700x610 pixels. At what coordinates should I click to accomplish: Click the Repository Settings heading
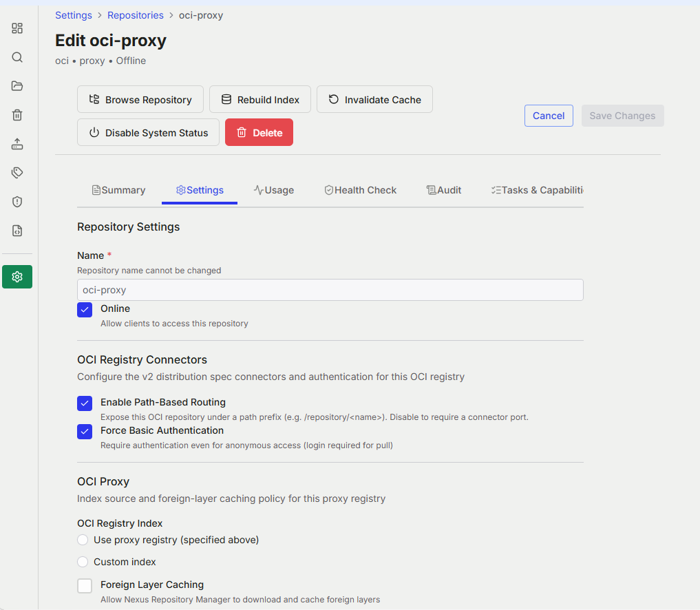[129, 227]
